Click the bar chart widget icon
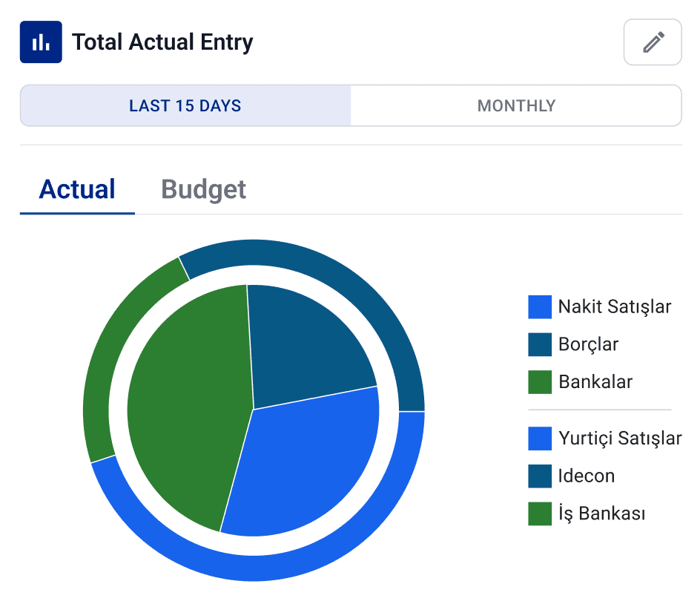 click(41, 42)
